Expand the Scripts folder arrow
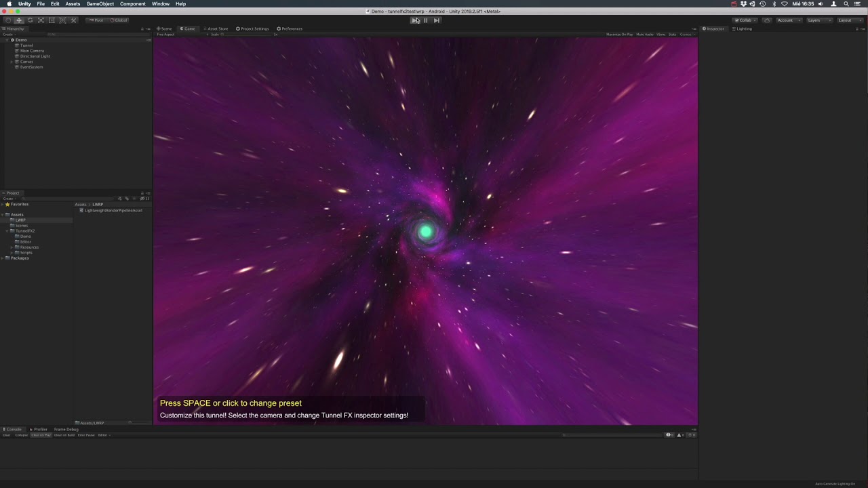This screenshot has height=488, width=868. click(12, 253)
